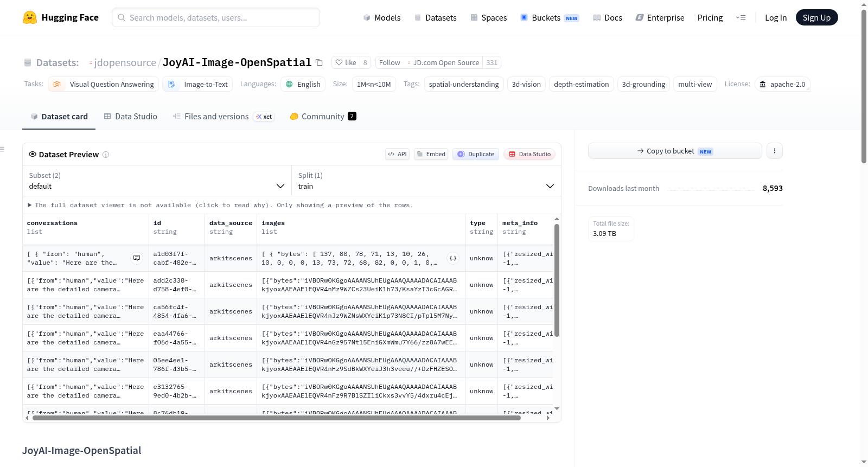Viewport: 868px width, 467px height.
Task: Click the id cell eaa44766-f06d-4a55
Action: [177, 338]
